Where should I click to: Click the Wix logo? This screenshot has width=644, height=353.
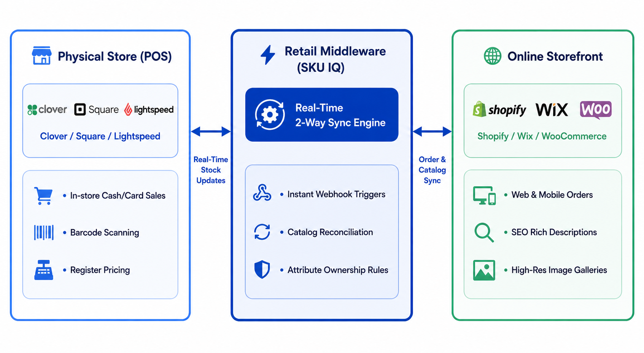pos(552,110)
